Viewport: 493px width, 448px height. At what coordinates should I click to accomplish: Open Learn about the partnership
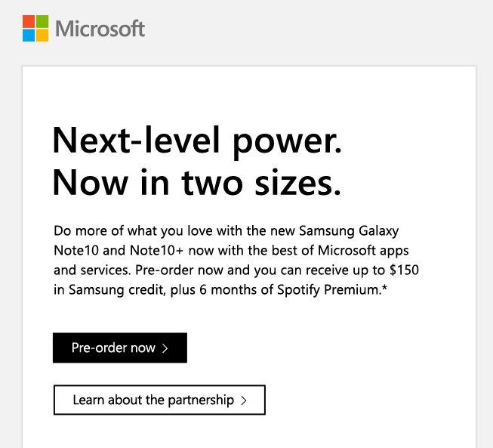tap(159, 400)
